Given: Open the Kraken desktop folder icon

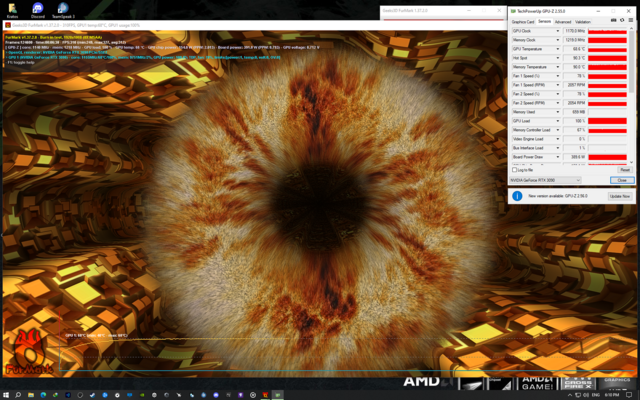Looking at the screenshot, I should 12,10.
